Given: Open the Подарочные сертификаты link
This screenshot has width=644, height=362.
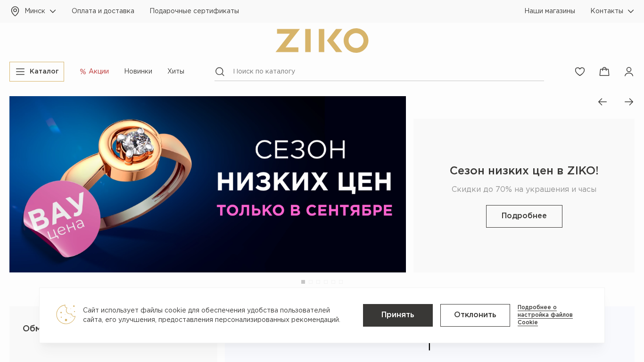Looking at the screenshot, I should [x=194, y=11].
